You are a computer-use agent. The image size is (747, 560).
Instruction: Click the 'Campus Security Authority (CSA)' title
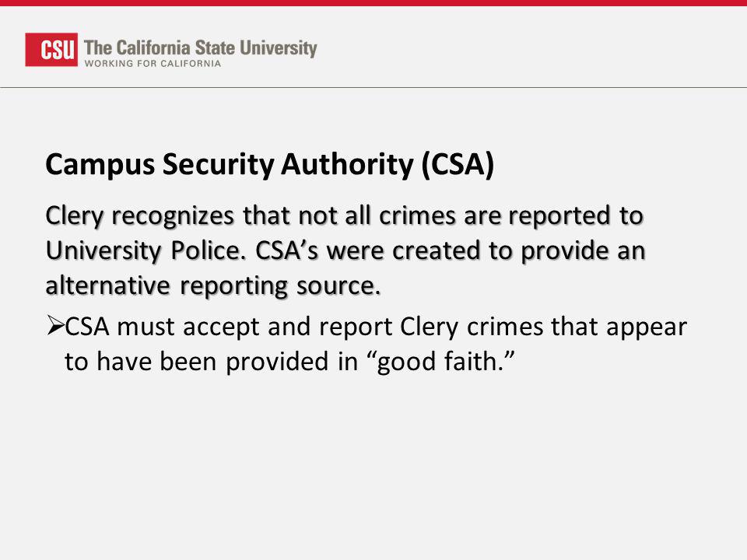pos(270,165)
